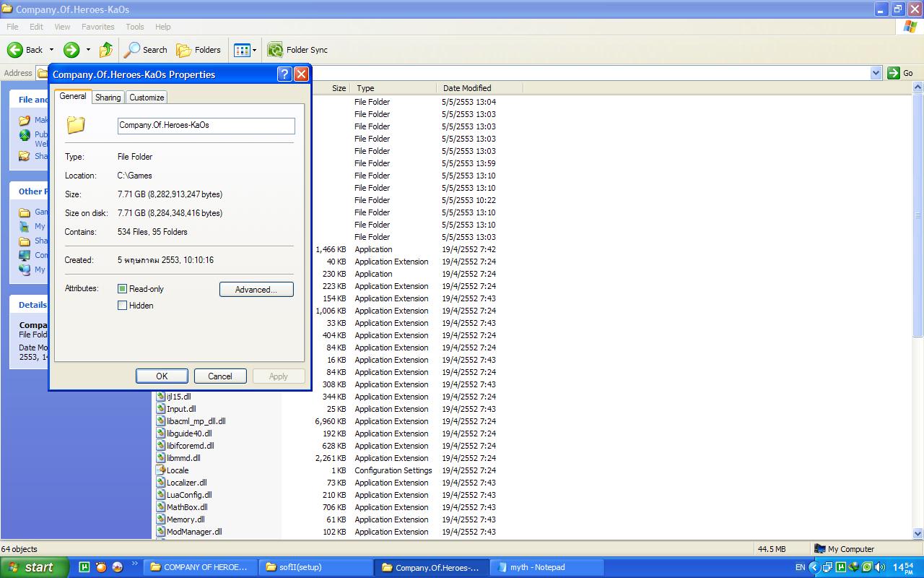Open the Forward history dropdown arrow
Screen dimensions: 924x578
point(88,50)
